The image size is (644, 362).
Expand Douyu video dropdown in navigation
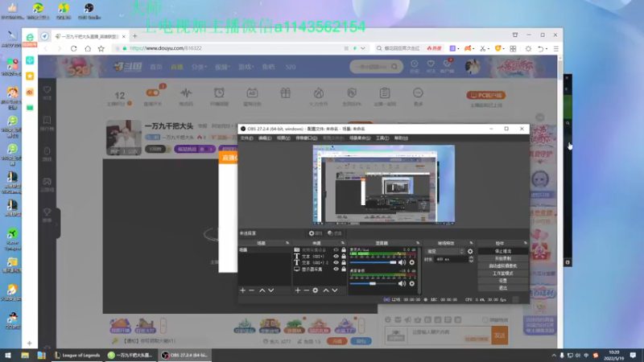coord(222,67)
